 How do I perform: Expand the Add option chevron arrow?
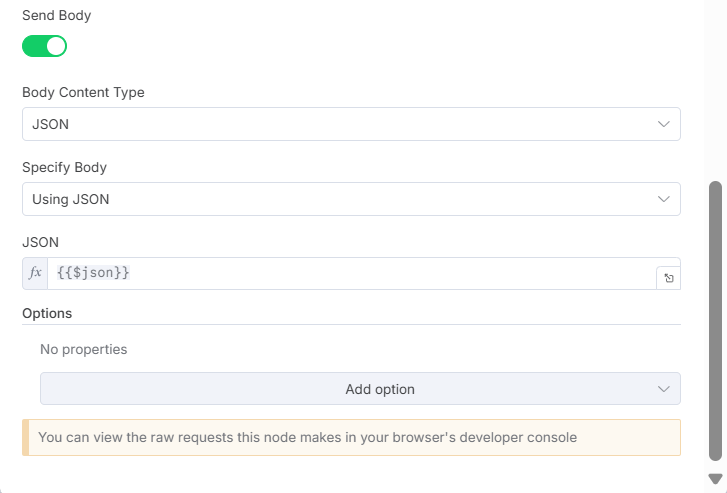(x=664, y=389)
